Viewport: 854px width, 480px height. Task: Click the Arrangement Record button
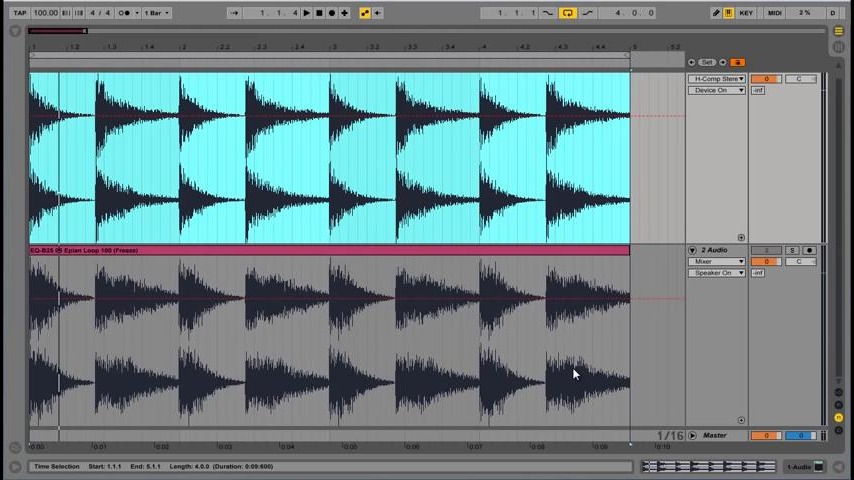click(332, 13)
